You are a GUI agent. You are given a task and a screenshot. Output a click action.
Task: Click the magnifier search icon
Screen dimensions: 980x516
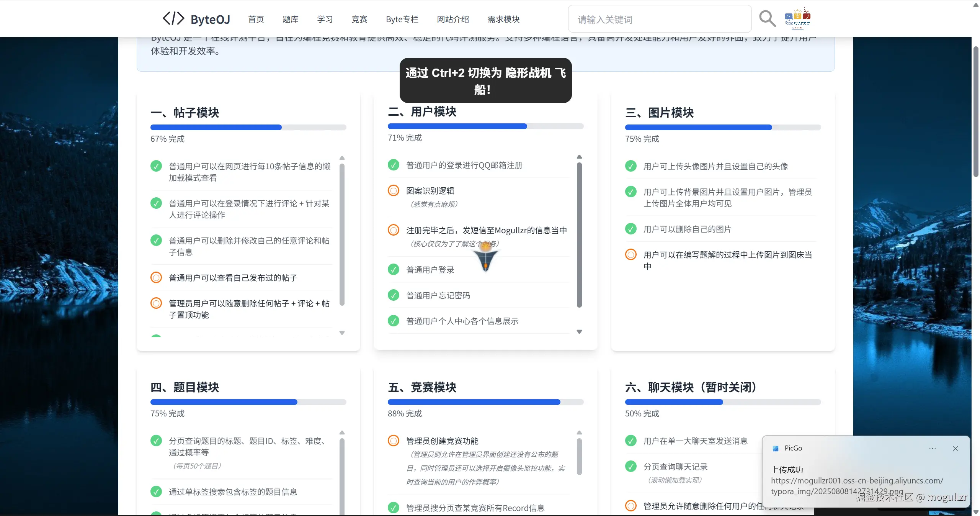(767, 19)
